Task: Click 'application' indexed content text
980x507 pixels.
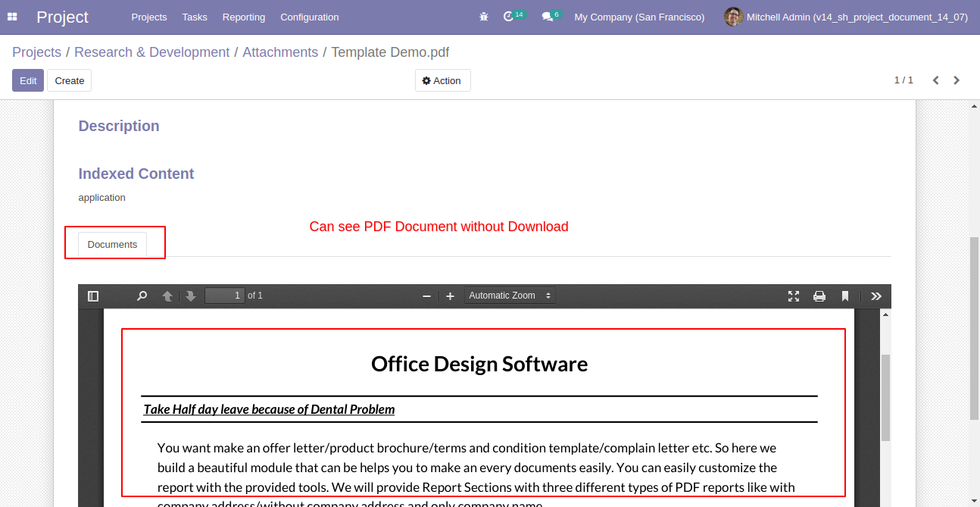Action: 101,197
